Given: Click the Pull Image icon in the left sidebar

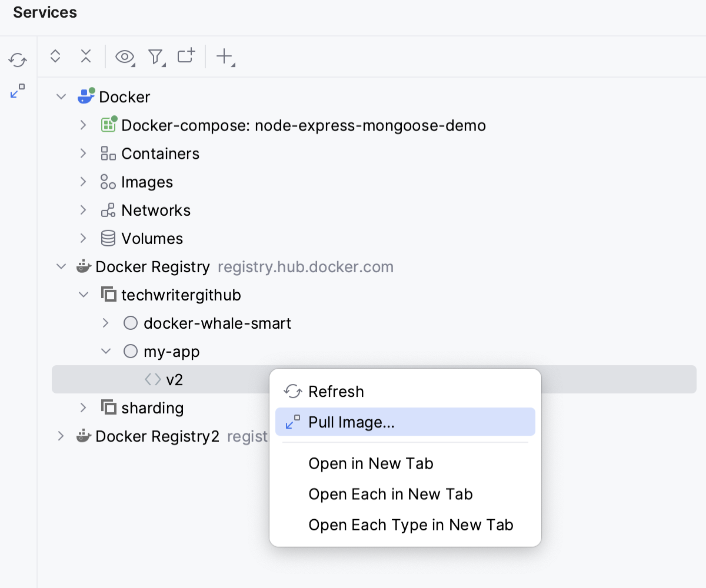Looking at the screenshot, I should coord(18,91).
